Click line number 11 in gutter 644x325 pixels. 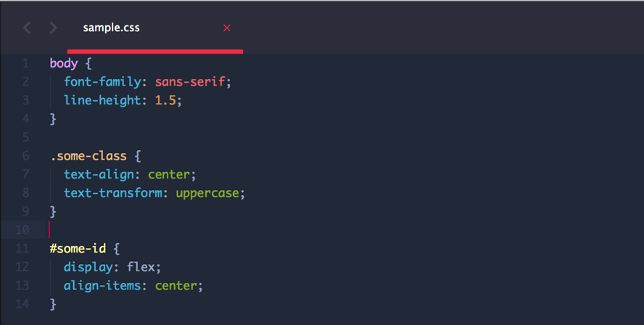point(22,248)
